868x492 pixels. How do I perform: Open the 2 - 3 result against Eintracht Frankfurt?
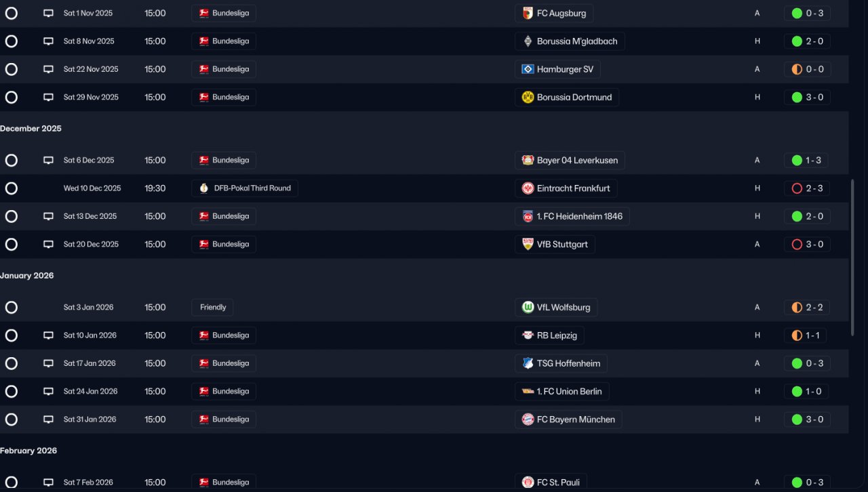[807, 188]
